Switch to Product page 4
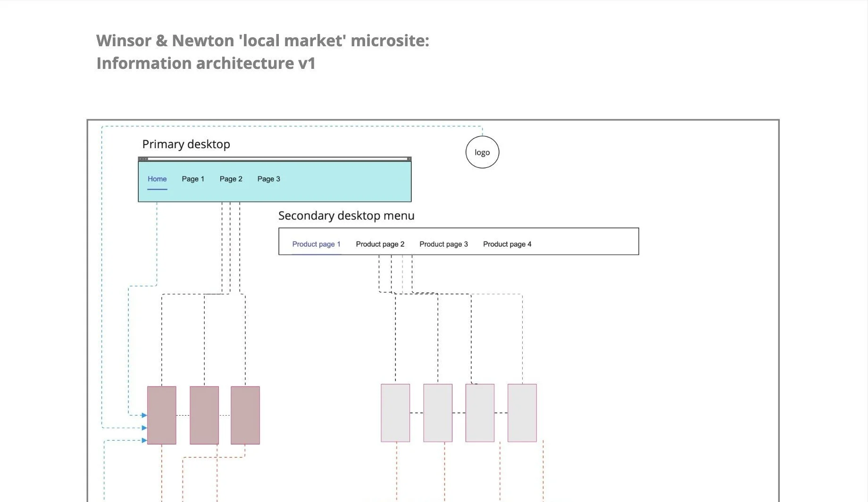The width and height of the screenshot is (868, 502). coord(507,244)
